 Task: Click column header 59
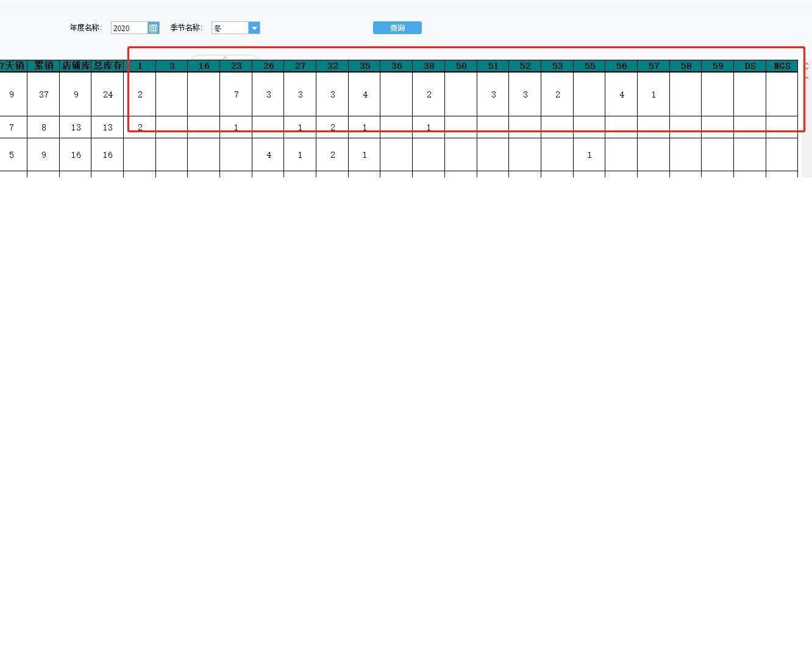point(718,66)
